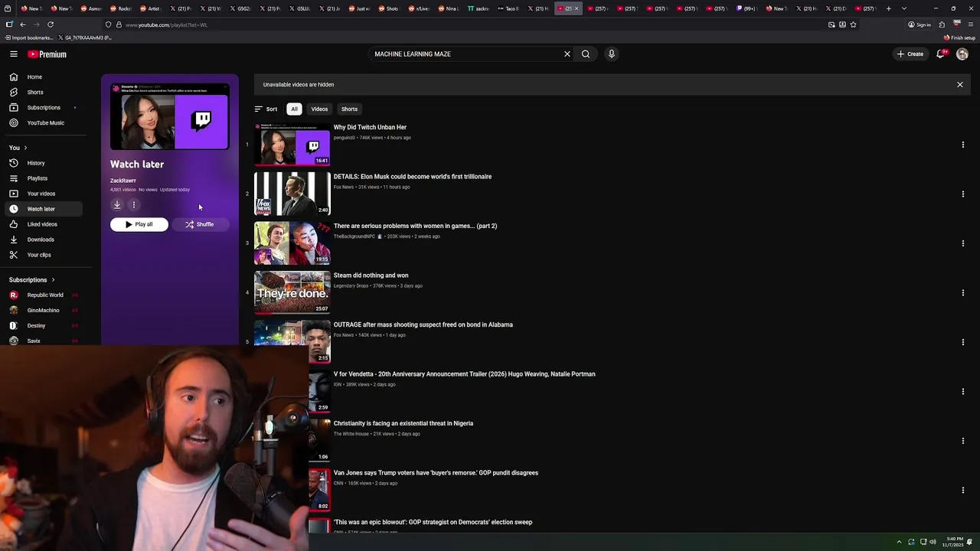The width and height of the screenshot is (980, 551).
Task: Open Destiny subscription channel
Action: 36,325
